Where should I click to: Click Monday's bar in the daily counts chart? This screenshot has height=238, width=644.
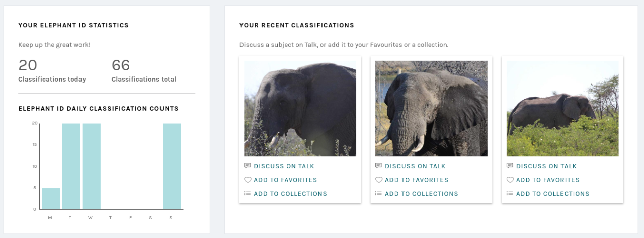pyautogui.click(x=51, y=199)
